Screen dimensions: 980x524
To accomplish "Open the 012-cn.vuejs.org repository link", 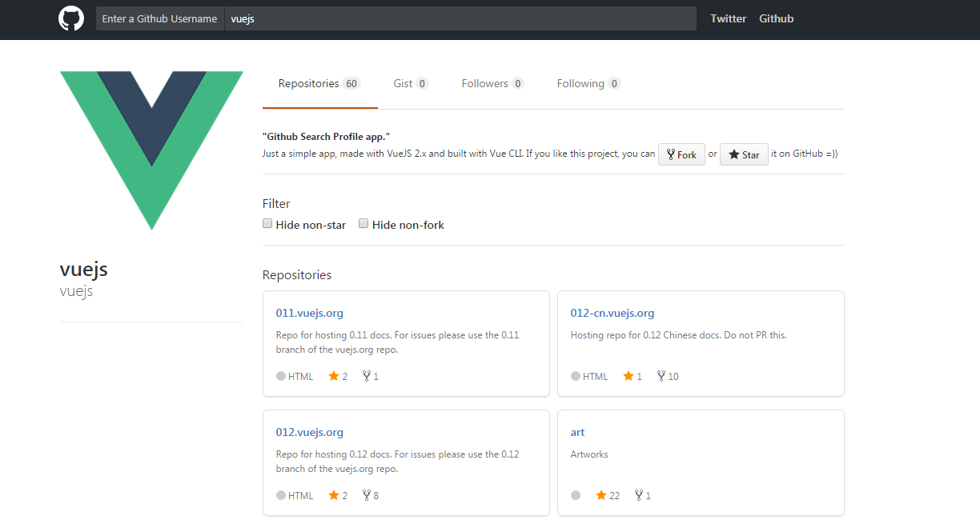I will (612, 313).
